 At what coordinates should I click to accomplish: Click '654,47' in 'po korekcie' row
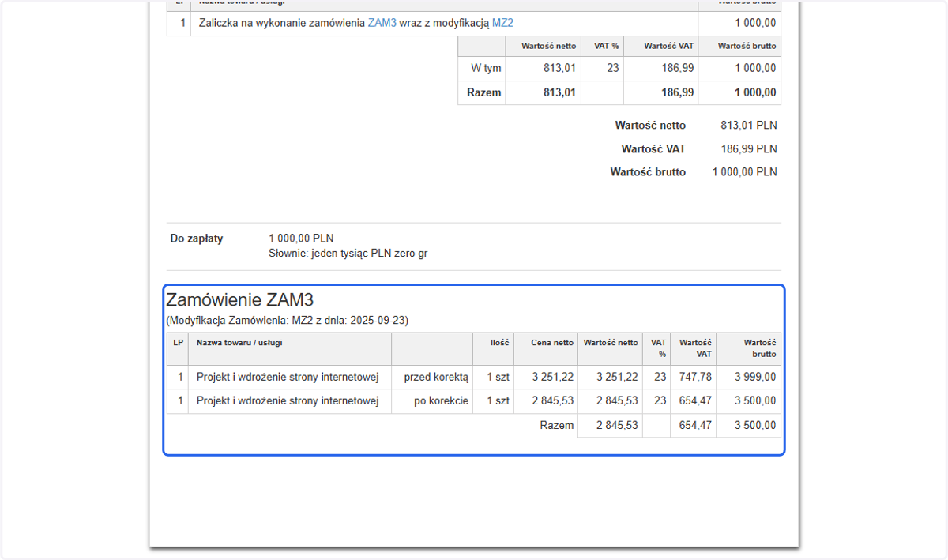tap(695, 400)
